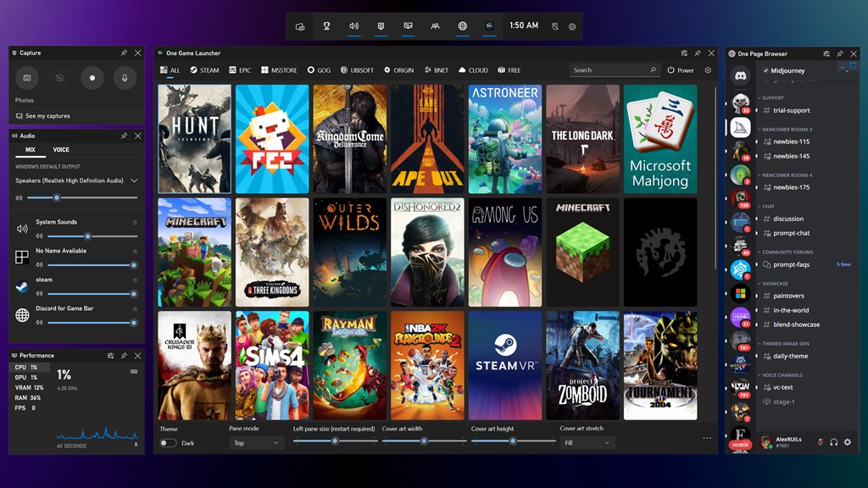
Task: Mute System Sounds speaker icon
Action: (x=39, y=236)
